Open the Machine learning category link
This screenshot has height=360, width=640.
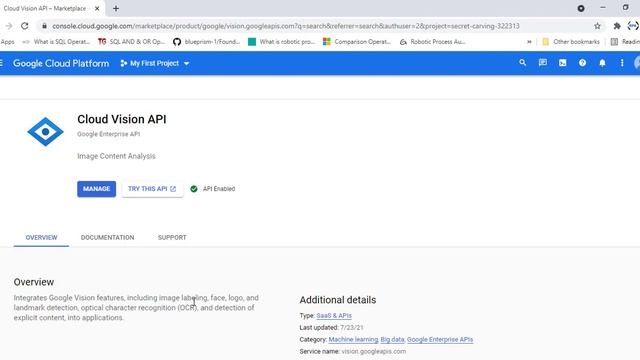(x=353, y=340)
